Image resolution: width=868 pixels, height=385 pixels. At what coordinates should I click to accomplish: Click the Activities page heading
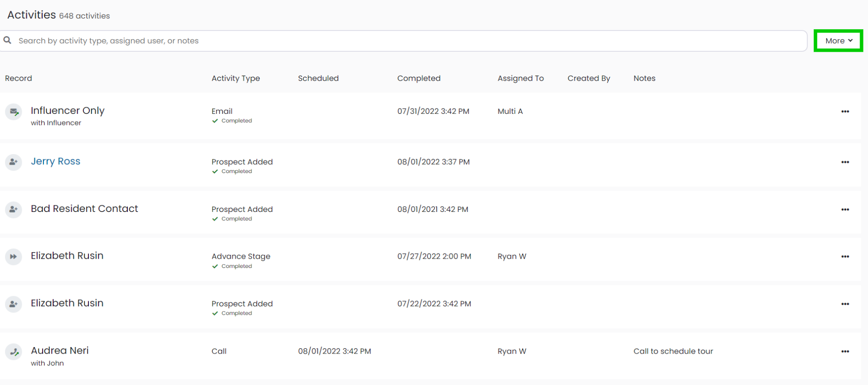31,15
